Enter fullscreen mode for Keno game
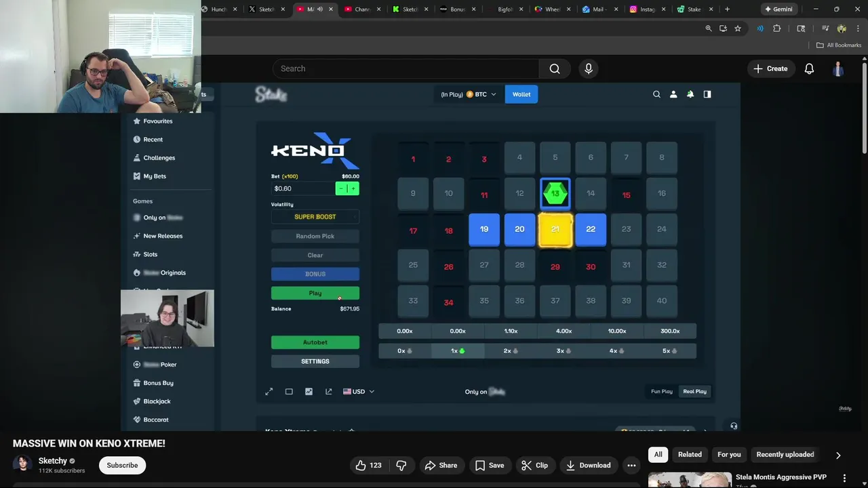The height and width of the screenshot is (488, 868). pos(269,391)
